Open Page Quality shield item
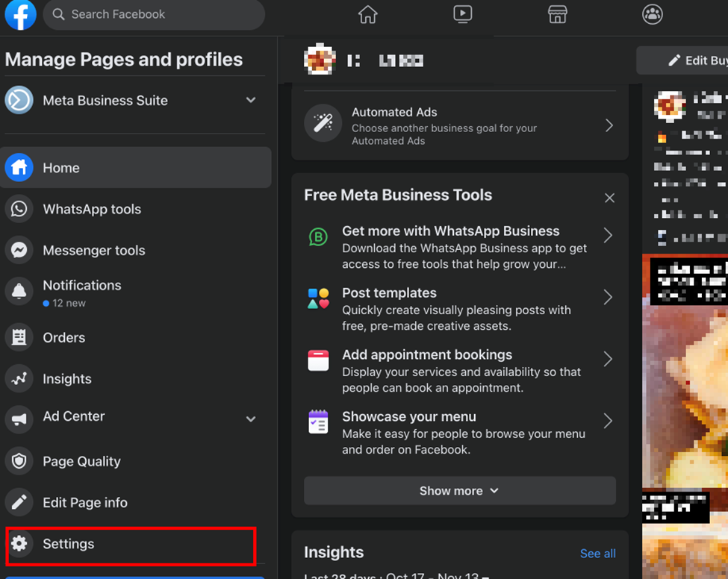 click(x=81, y=461)
